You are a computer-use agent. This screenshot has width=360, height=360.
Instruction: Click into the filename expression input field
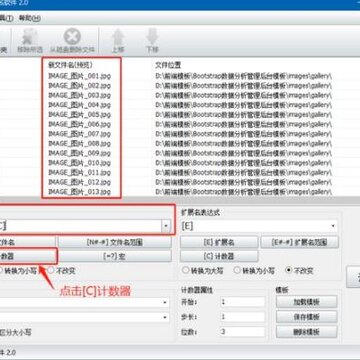[80, 226]
